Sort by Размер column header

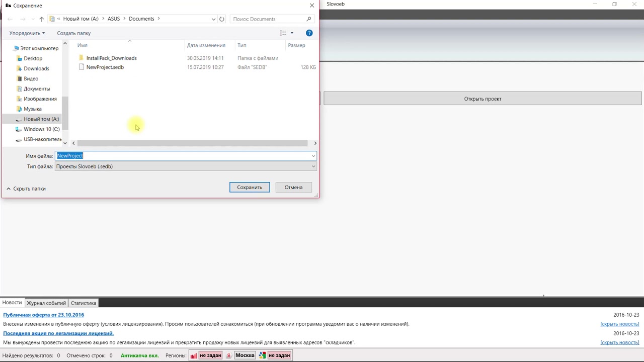pos(297,45)
